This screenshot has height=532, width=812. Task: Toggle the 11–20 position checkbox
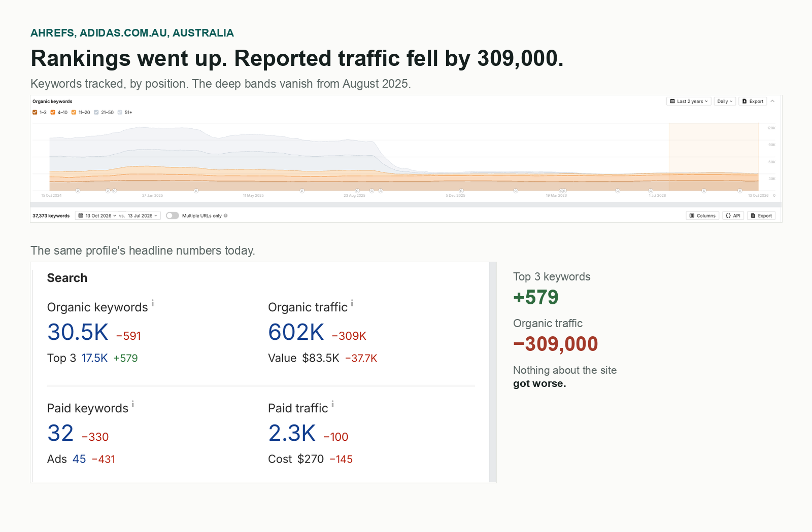point(74,113)
